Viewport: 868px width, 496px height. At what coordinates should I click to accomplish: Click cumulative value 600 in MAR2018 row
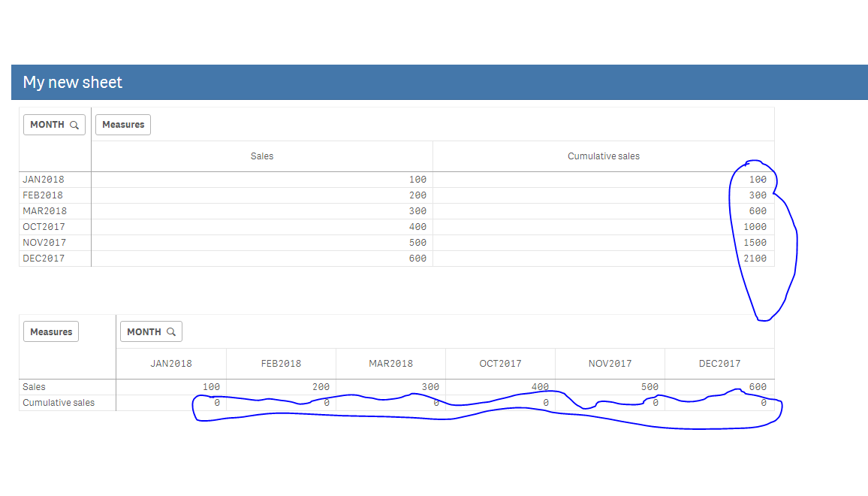(758, 211)
